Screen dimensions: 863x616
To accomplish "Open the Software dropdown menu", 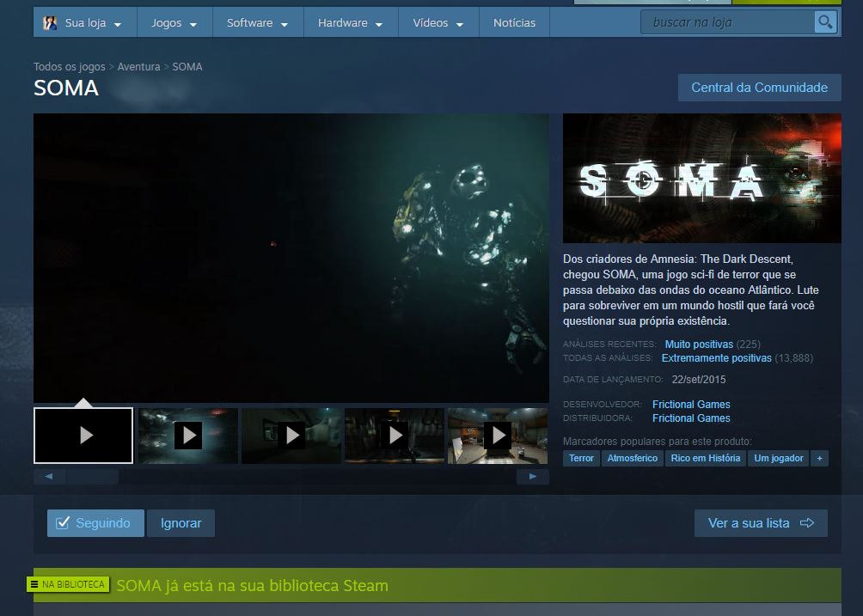I will [x=258, y=22].
